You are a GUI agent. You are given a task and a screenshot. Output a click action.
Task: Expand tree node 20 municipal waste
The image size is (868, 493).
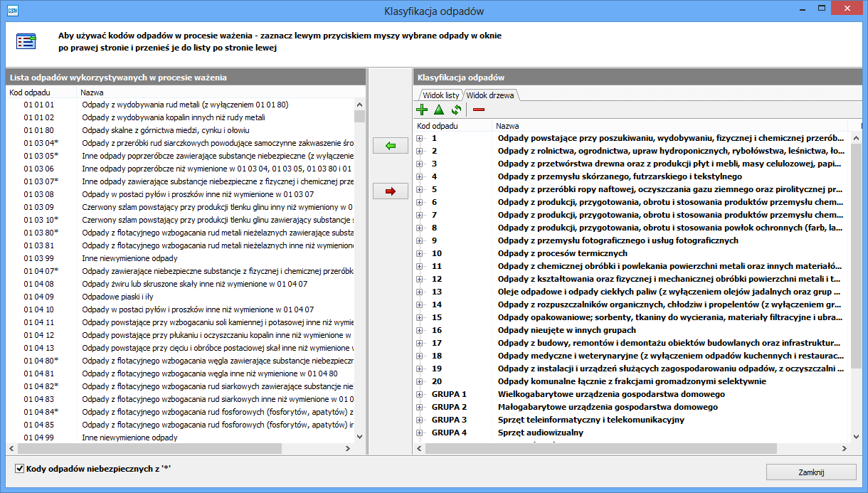(420, 381)
